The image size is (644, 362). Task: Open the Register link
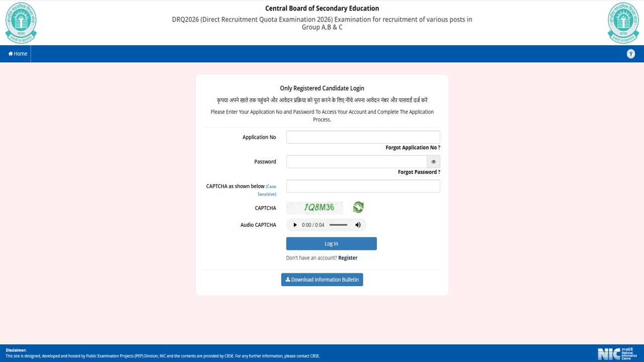(x=348, y=257)
